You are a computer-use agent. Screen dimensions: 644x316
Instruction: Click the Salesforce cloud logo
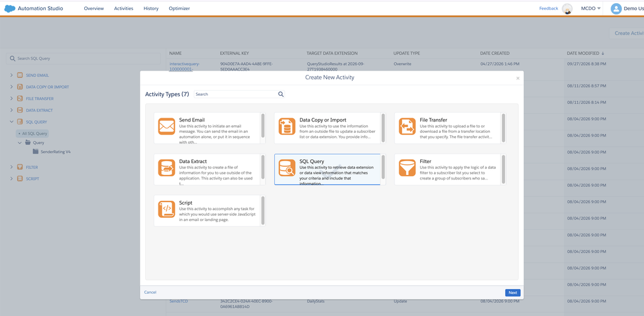10,8
